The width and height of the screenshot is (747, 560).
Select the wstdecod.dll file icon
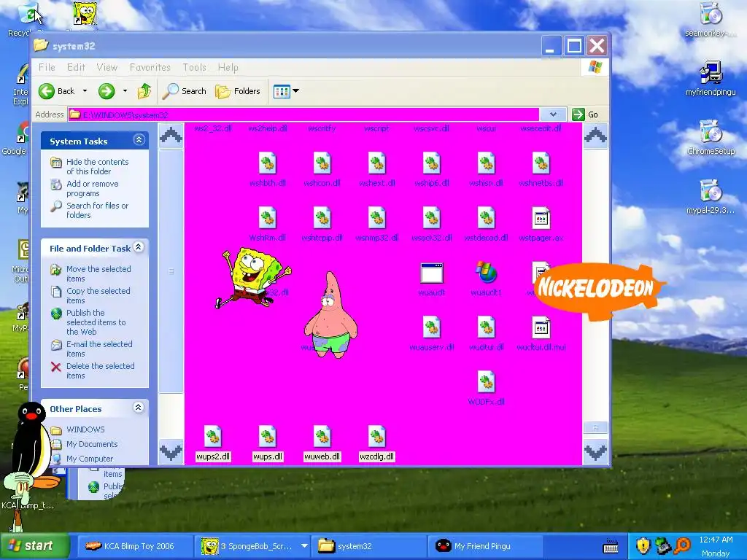point(486,218)
